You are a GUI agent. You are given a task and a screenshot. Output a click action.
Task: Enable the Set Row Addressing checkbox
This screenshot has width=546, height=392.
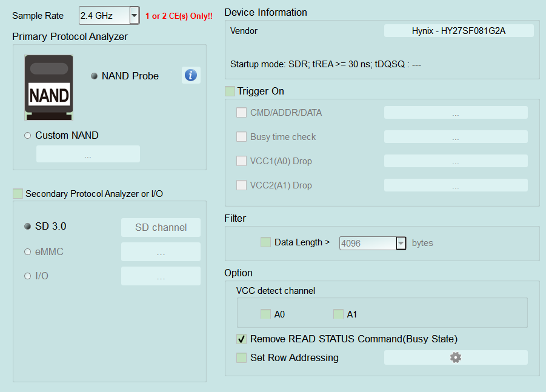[241, 357]
